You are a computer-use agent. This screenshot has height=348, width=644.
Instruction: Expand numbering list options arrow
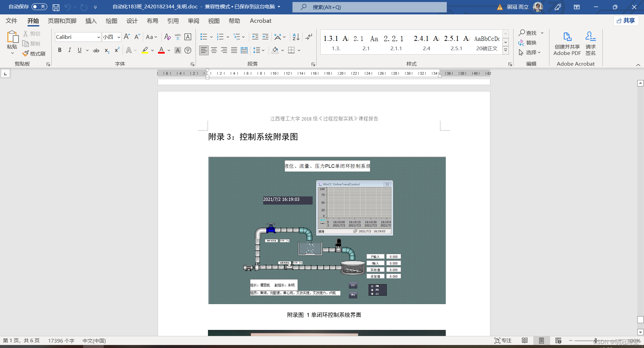point(228,37)
